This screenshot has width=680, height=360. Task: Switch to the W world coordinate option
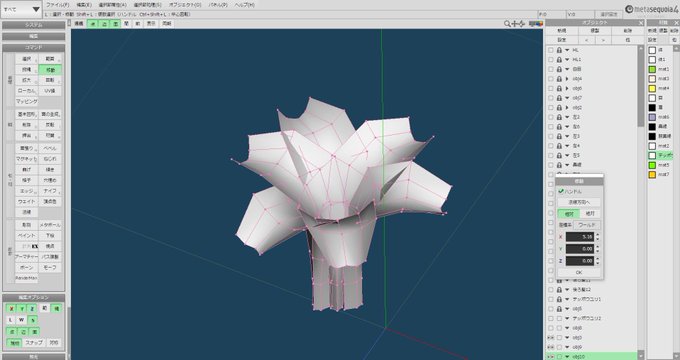coord(22,320)
